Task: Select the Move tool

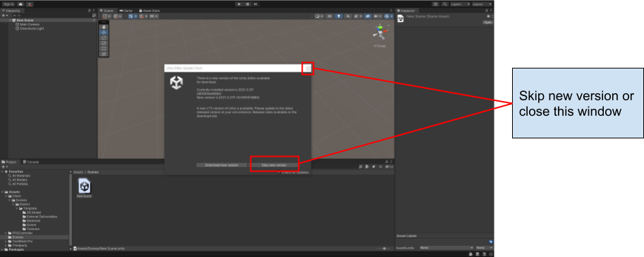Action: coord(104,32)
